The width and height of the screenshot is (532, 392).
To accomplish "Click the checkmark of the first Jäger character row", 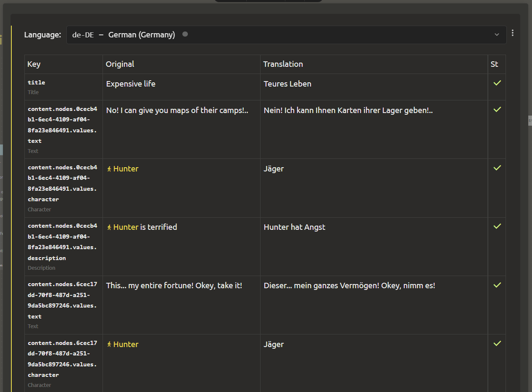I will pyautogui.click(x=497, y=168).
